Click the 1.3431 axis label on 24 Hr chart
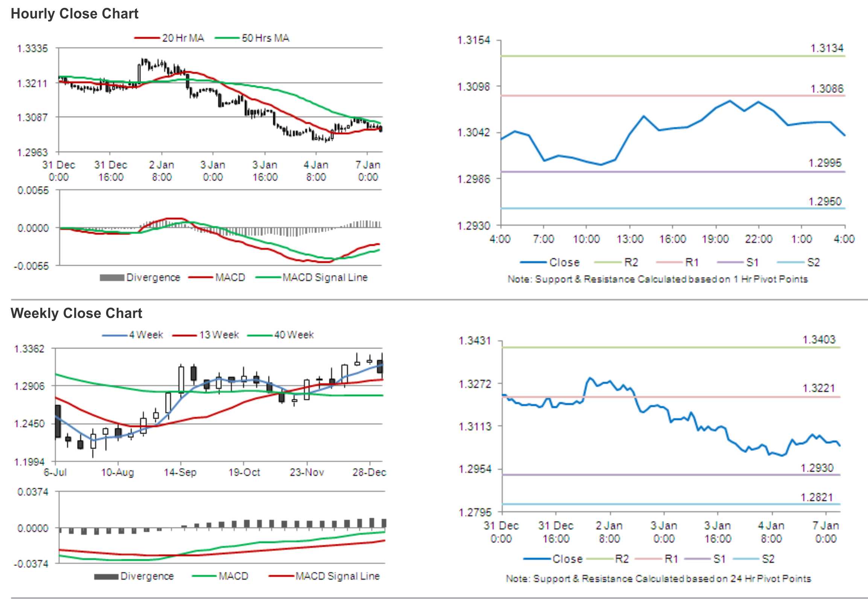Image resolution: width=868 pixels, height=599 pixels. (475, 341)
